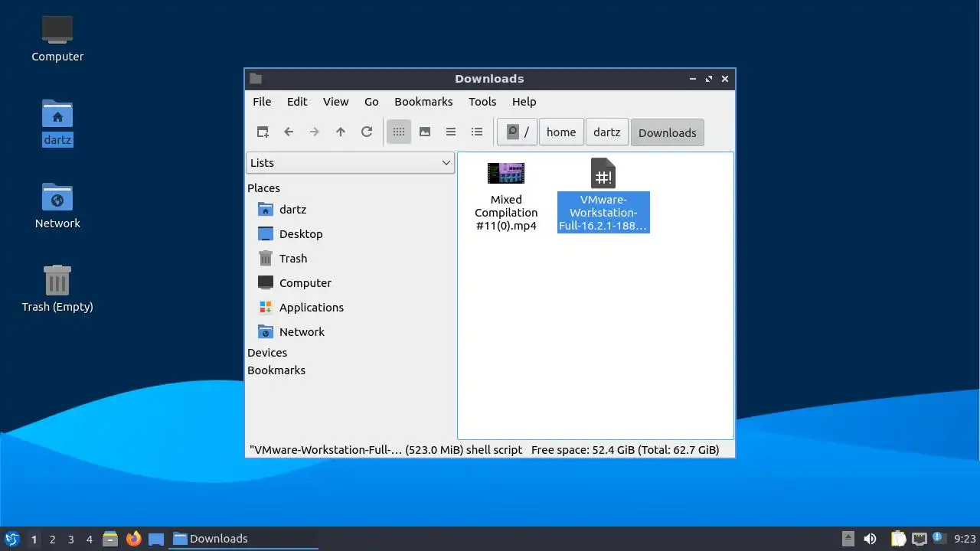Go forward with the toolbar arrow

(x=315, y=132)
